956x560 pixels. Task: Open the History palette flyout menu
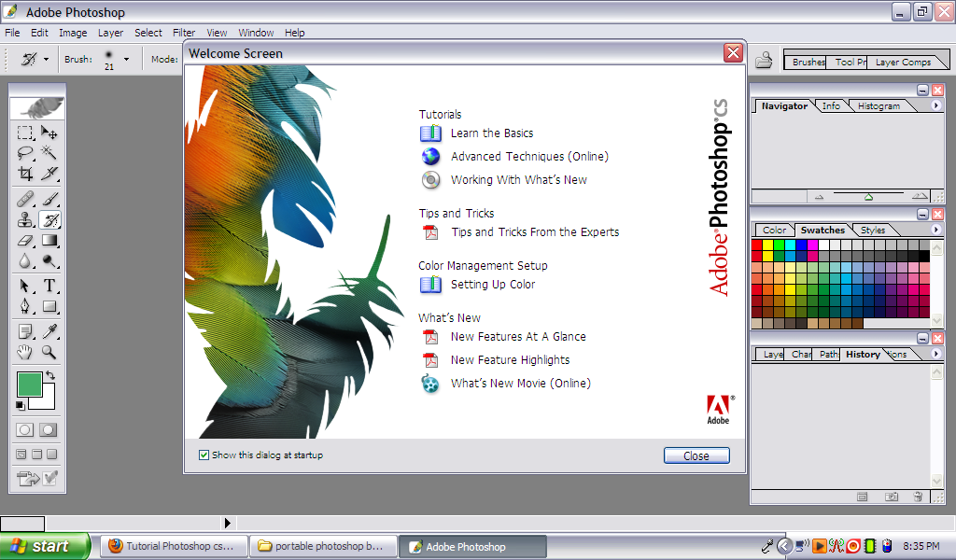935,354
